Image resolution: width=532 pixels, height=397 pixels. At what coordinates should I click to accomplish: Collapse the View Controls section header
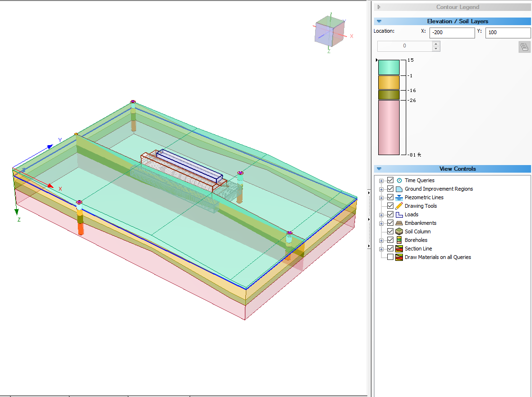[379, 169]
